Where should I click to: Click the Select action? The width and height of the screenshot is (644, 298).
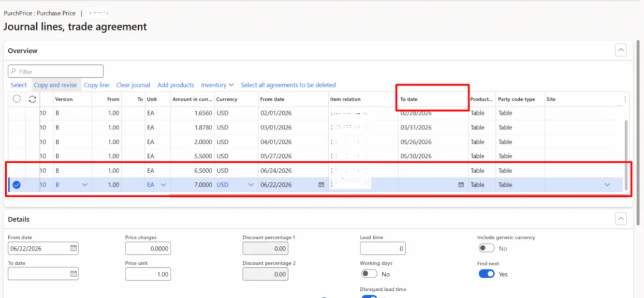[19, 85]
